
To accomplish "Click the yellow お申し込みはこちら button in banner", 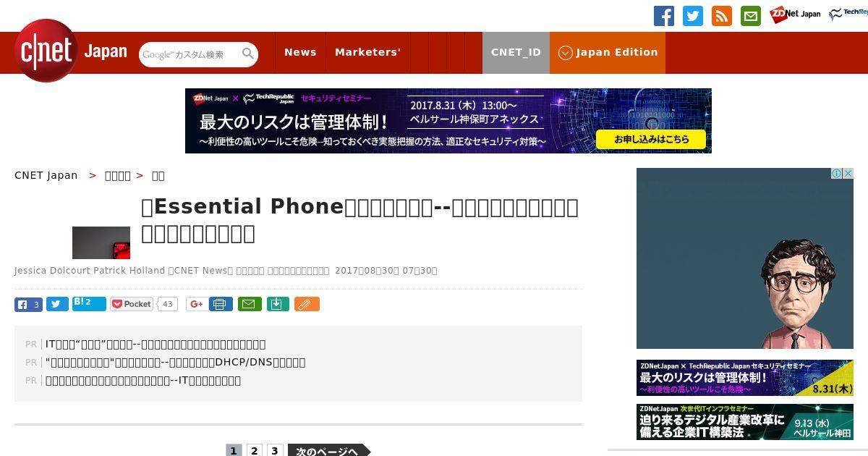I will point(651,139).
